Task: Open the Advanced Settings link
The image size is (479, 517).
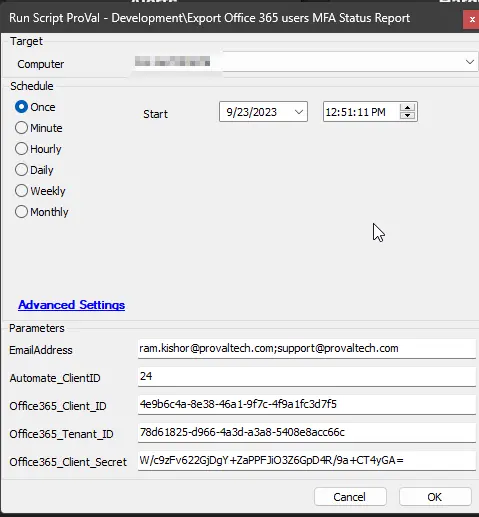Action: tap(72, 305)
